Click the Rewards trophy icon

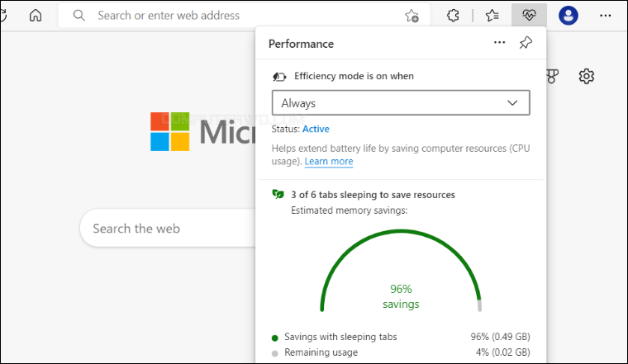554,76
